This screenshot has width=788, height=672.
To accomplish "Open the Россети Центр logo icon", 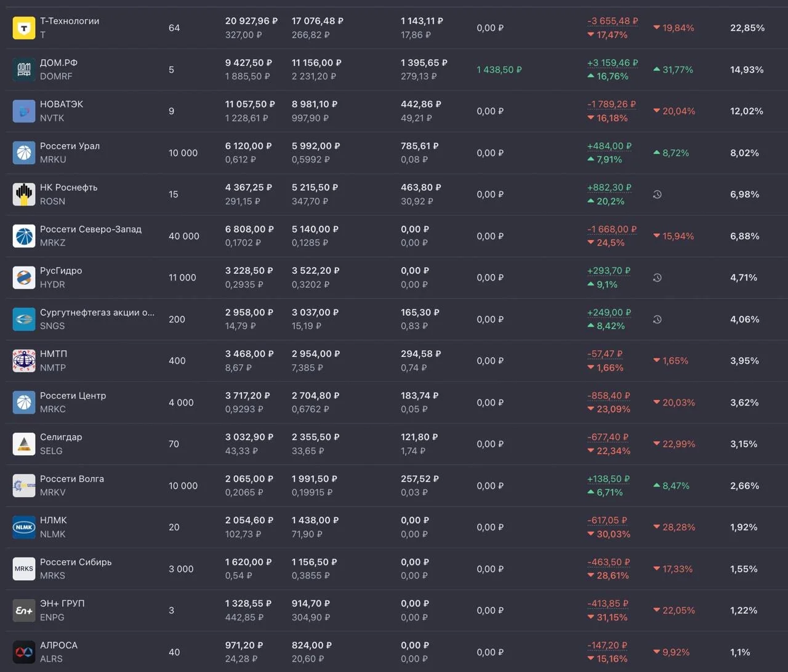I will [x=24, y=402].
